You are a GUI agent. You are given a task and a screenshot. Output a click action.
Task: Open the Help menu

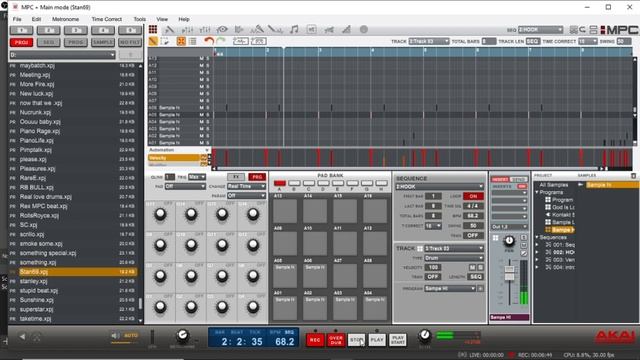pos(184,19)
